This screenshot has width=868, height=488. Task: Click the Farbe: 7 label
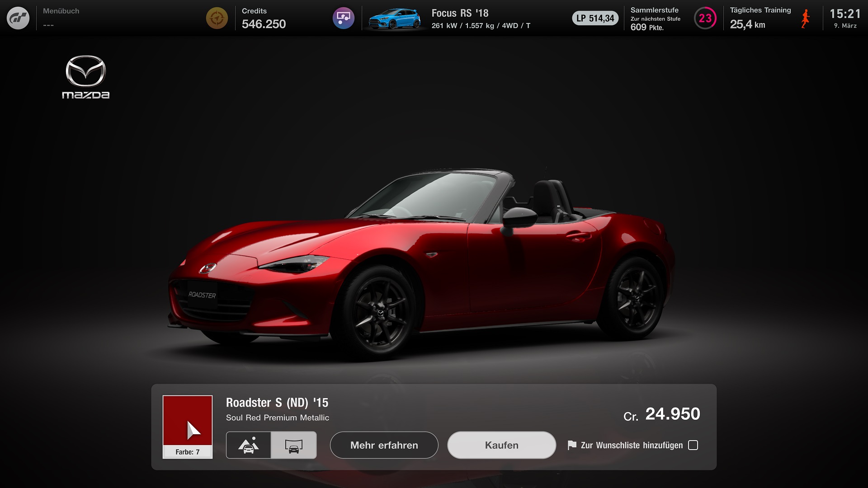pyautogui.click(x=188, y=452)
